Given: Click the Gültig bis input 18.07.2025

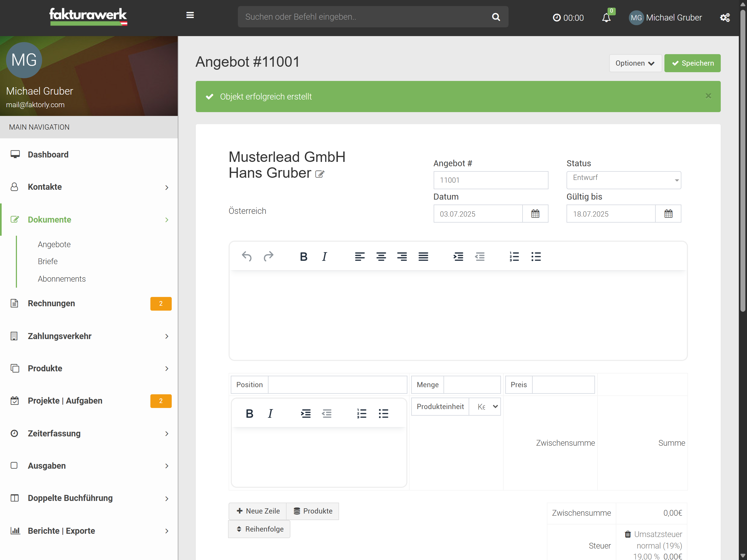Looking at the screenshot, I should click(x=611, y=214).
